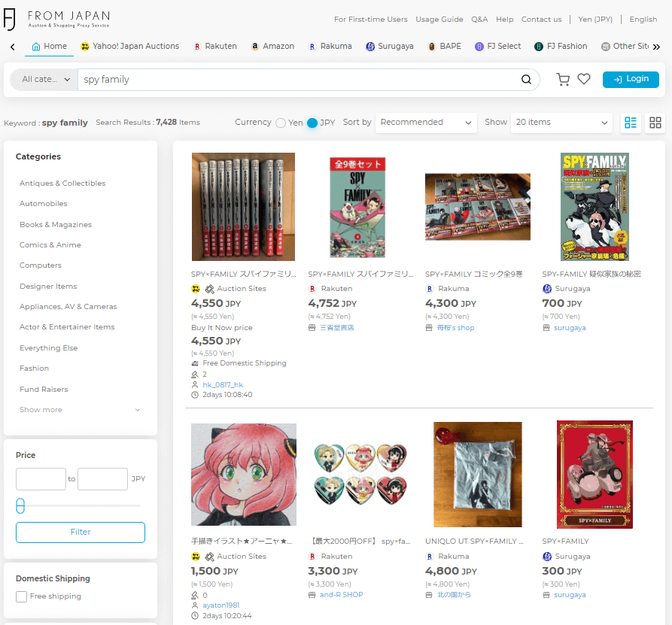Open the Rakuma tab
Image resolution: width=672 pixels, height=625 pixels.
[330, 47]
